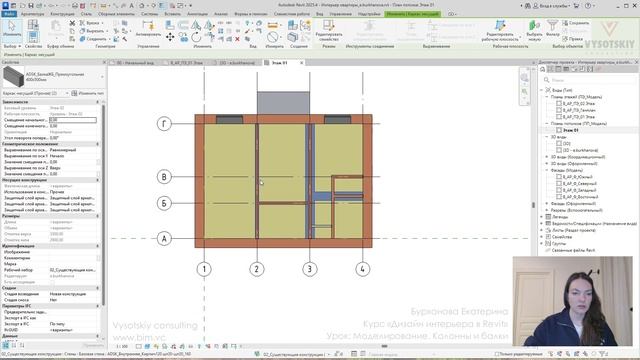Image resolution: width=640 pixels, height=360 pixels.
Task: Open the family type selector dropdown
Action: point(102,77)
